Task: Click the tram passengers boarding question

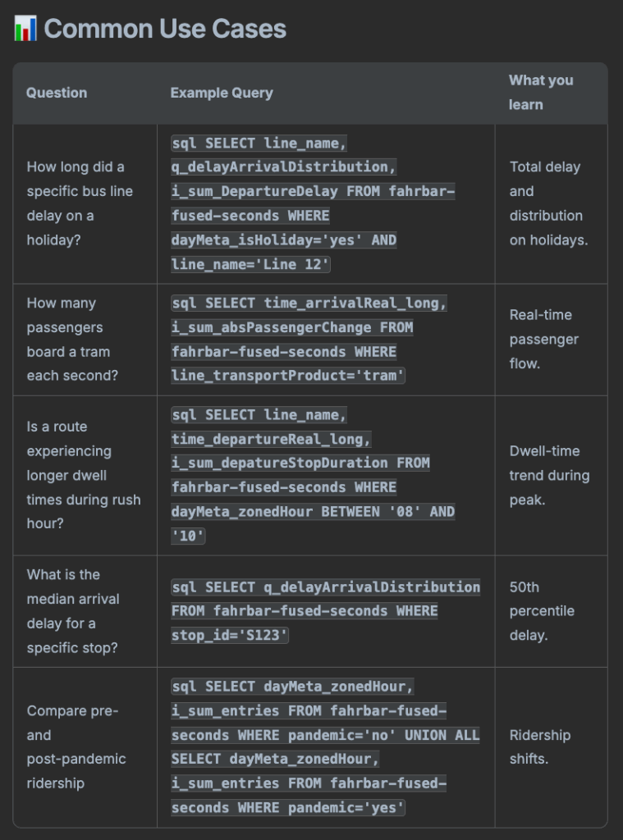Action: pos(72,340)
